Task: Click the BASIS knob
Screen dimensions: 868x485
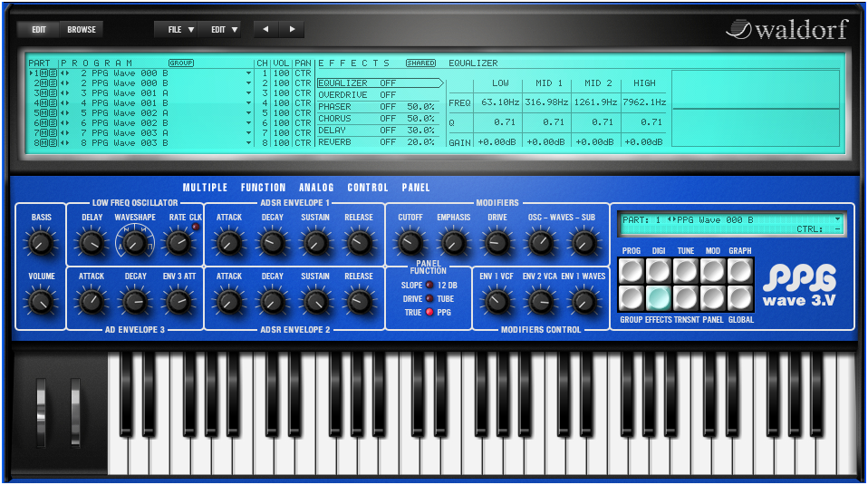Action: pos(41,243)
